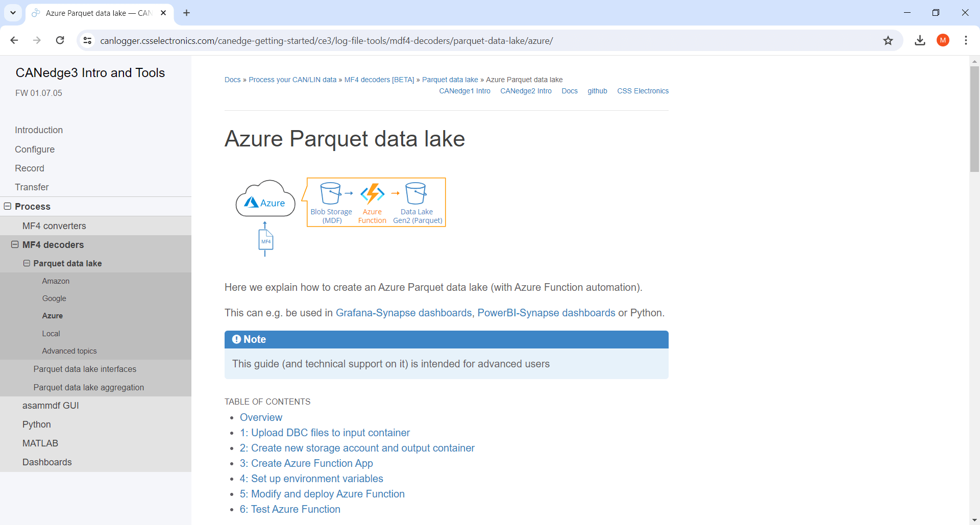Click the Blob Storage bucket icon
The image size is (980, 525).
pyautogui.click(x=330, y=193)
